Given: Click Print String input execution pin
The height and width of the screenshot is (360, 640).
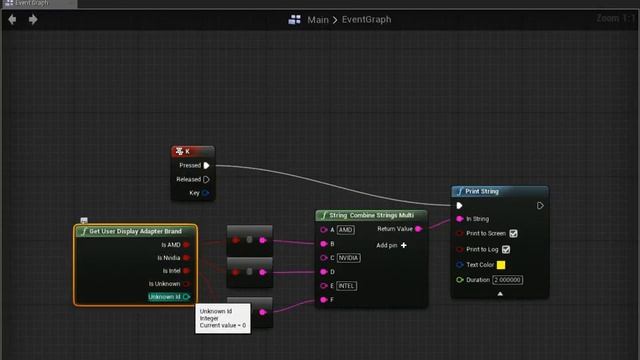Looking at the screenshot, I should [x=459, y=205].
